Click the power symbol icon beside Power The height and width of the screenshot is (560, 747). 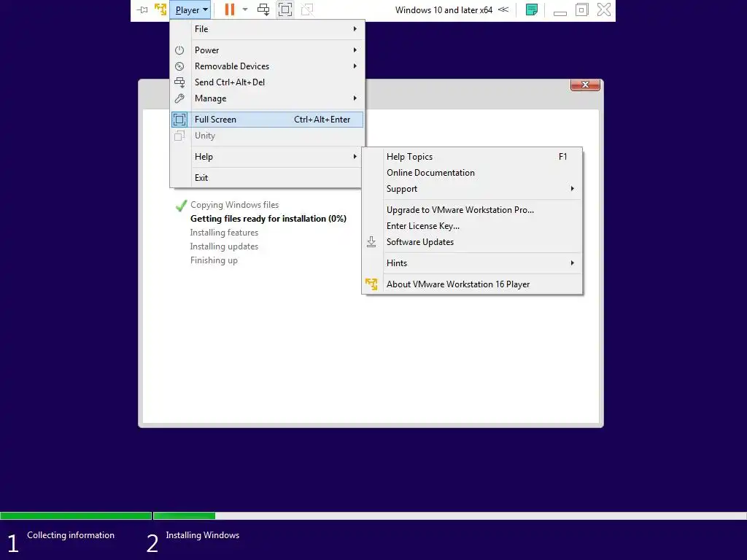click(179, 50)
